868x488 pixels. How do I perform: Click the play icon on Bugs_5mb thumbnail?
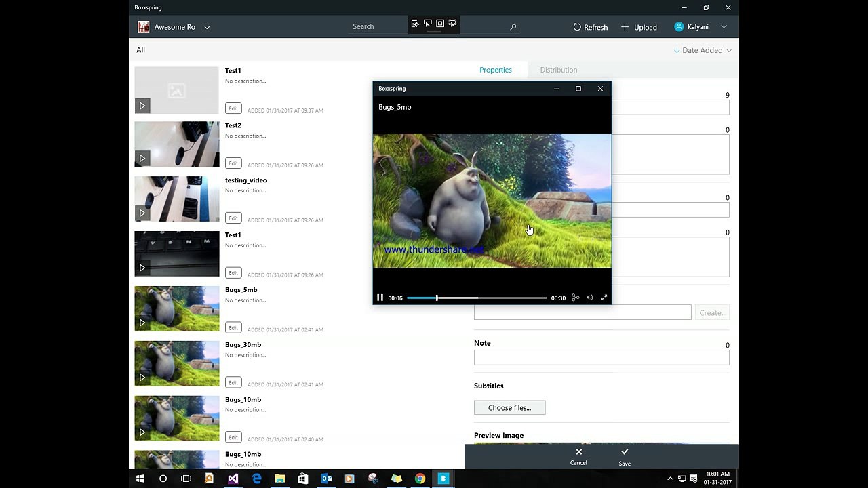point(142,323)
